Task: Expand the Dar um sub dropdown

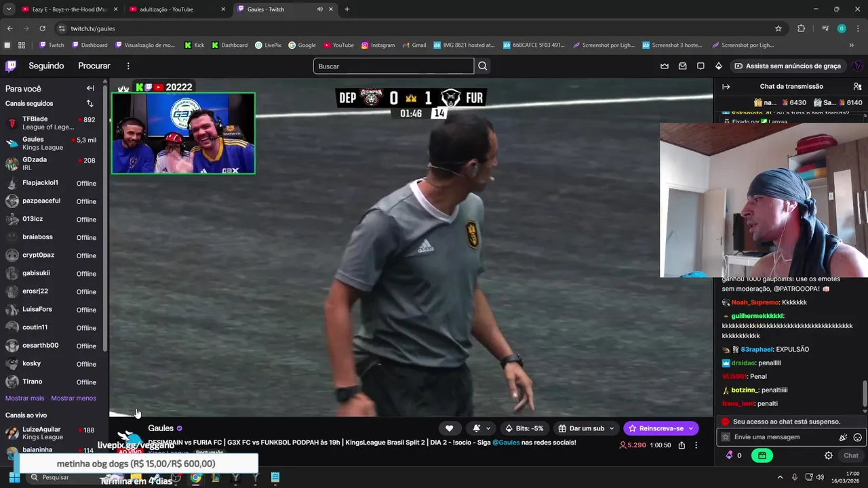Action: click(612, 428)
